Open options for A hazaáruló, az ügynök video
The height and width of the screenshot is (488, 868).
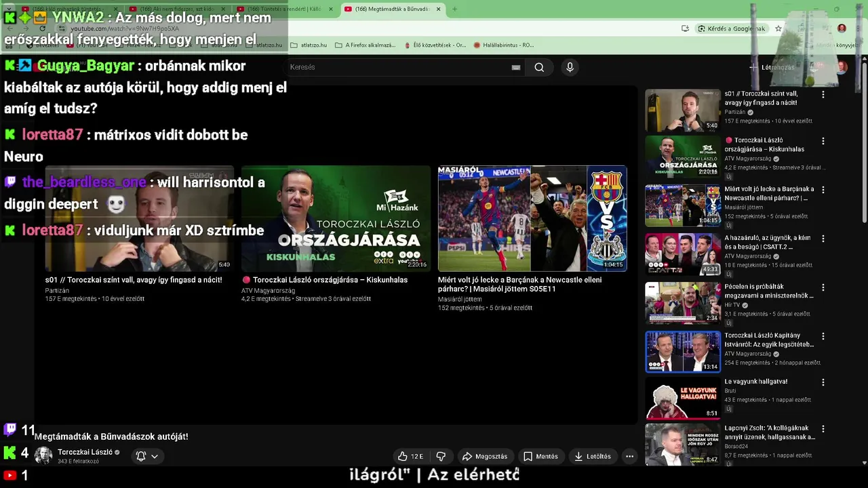[x=823, y=239]
